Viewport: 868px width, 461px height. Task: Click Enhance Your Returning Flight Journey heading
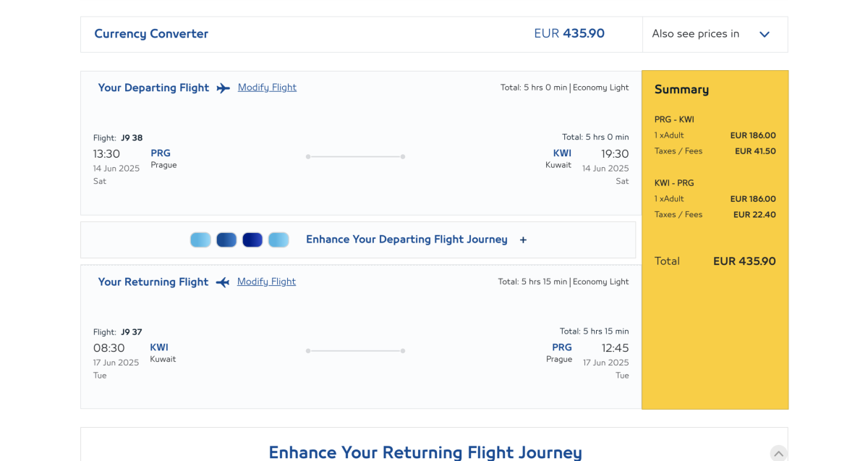425,452
